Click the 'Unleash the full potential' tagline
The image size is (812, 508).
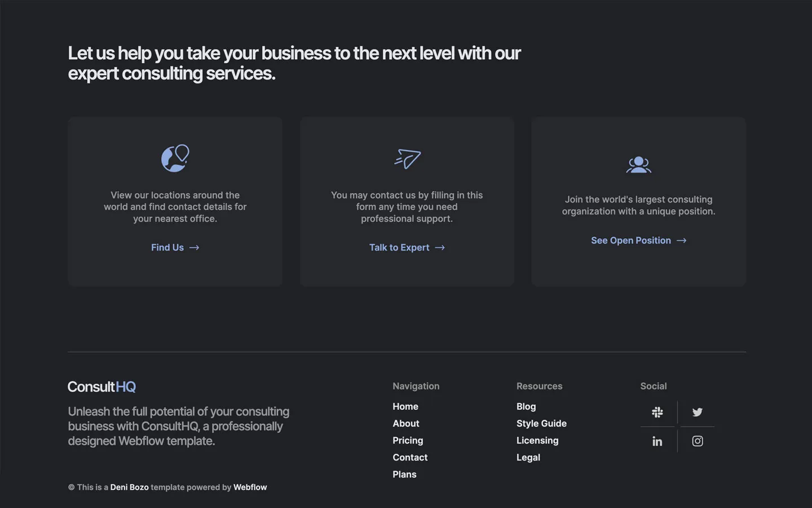179,426
